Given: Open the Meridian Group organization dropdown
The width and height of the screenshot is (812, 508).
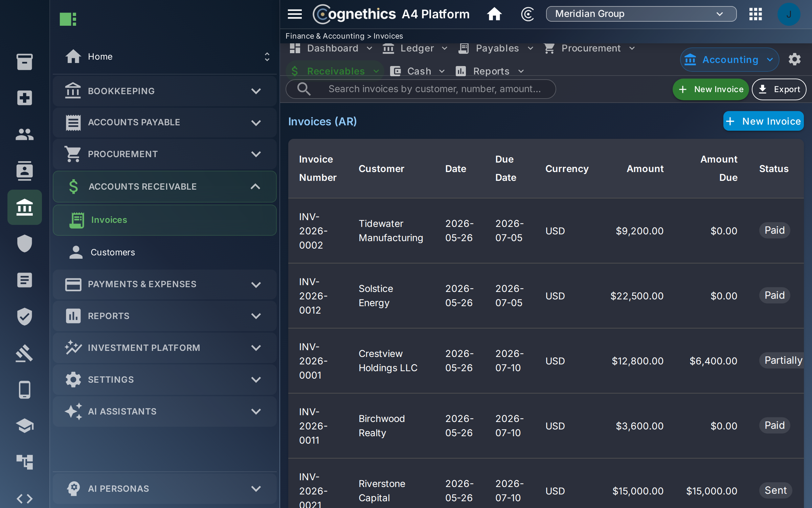Looking at the screenshot, I should point(641,14).
